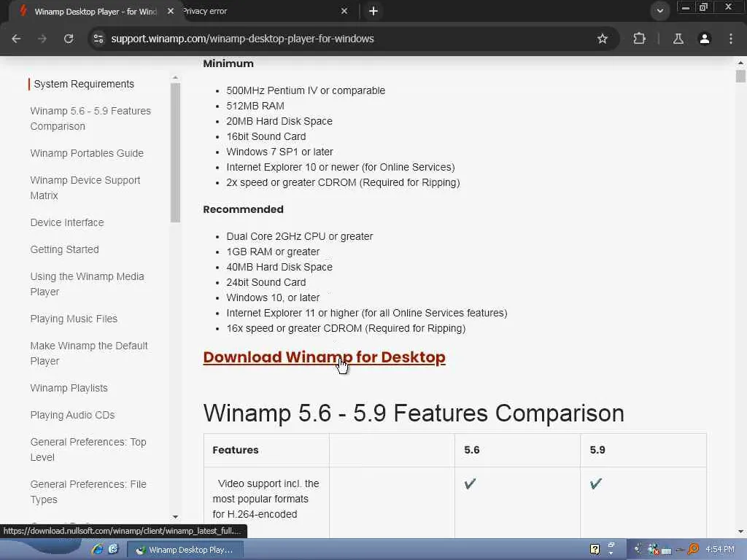Click '24bit Sound Card' list item
The height and width of the screenshot is (560, 747).
(x=266, y=282)
